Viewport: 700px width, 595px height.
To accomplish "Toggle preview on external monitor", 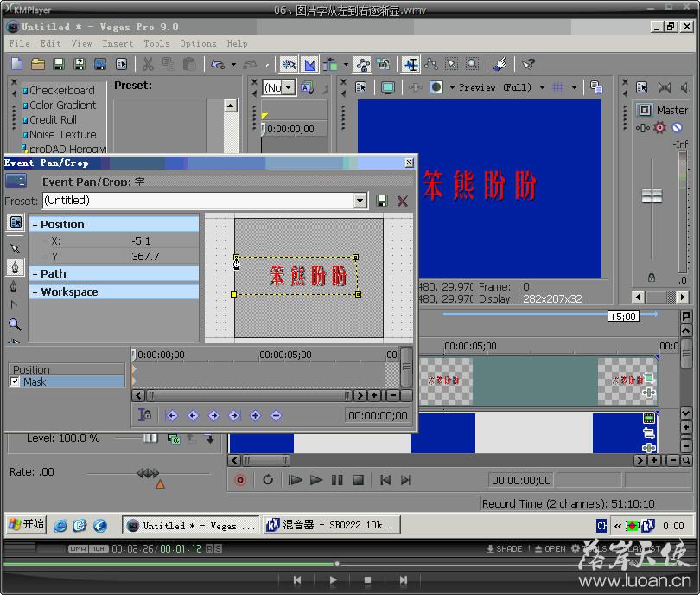I will (x=388, y=87).
